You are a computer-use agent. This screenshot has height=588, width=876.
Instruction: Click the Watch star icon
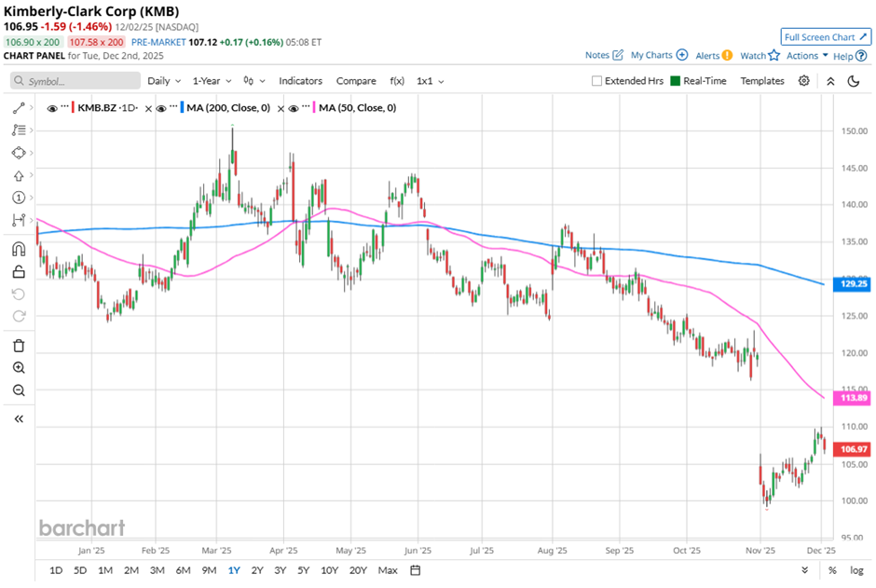773,55
